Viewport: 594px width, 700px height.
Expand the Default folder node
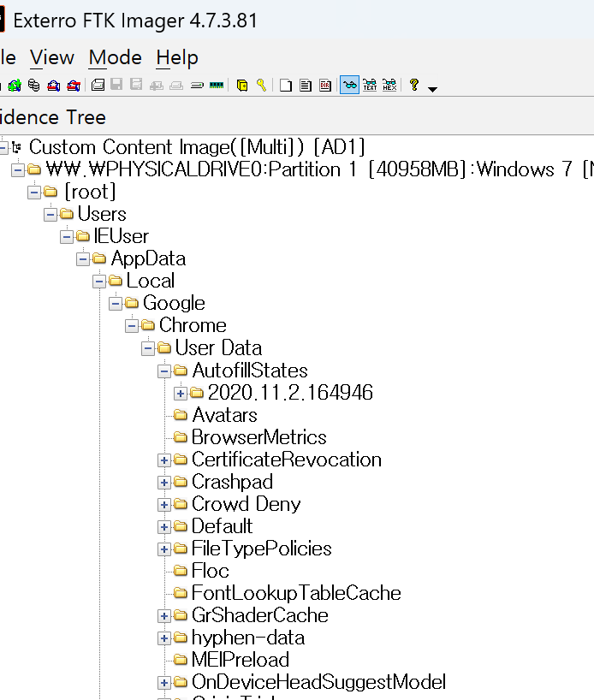click(164, 527)
